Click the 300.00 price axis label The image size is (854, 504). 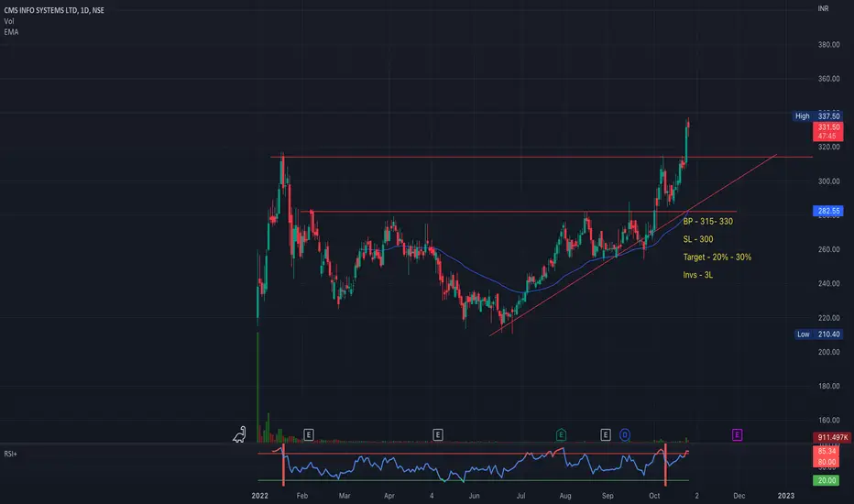(828, 181)
